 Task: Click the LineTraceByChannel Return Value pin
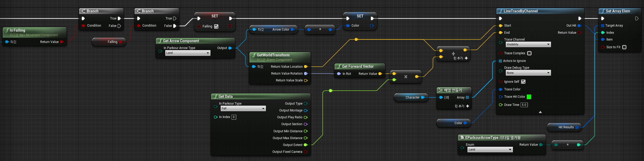pos(579,33)
